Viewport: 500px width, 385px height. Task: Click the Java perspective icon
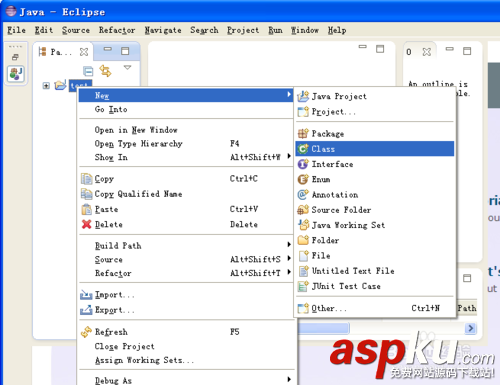pos(16,73)
